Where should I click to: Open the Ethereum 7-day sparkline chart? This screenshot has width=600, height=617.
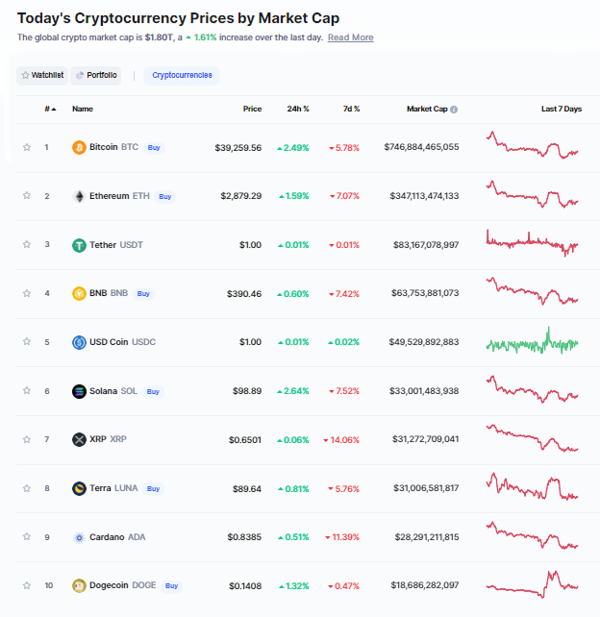click(532, 194)
